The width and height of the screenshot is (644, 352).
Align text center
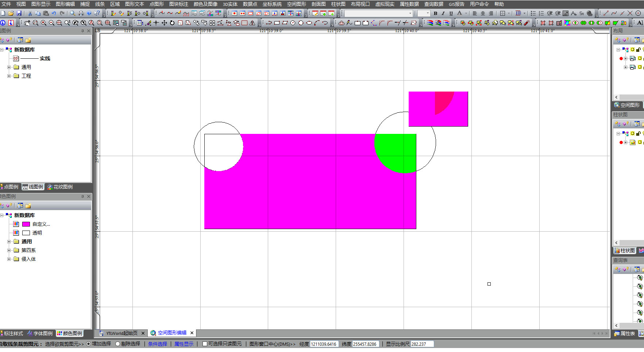(483, 13)
